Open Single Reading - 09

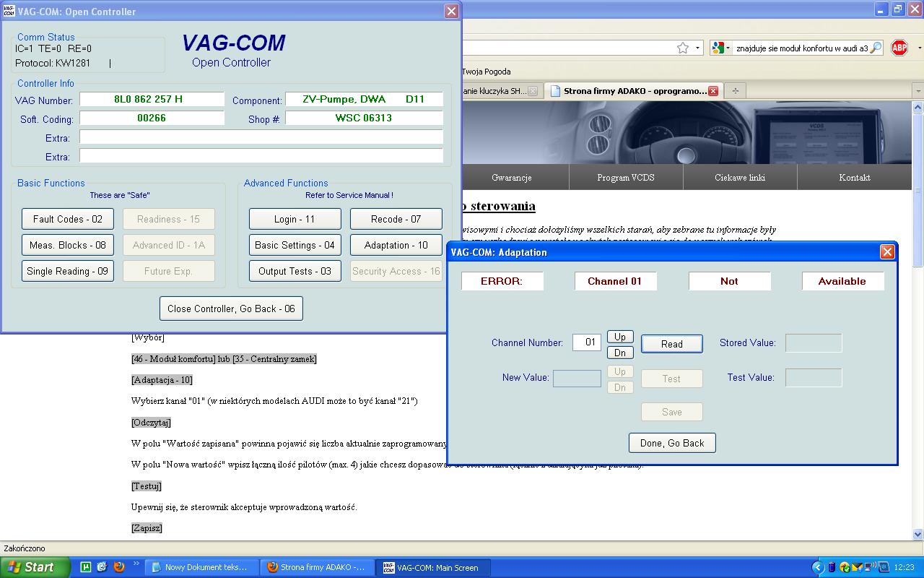(68, 271)
